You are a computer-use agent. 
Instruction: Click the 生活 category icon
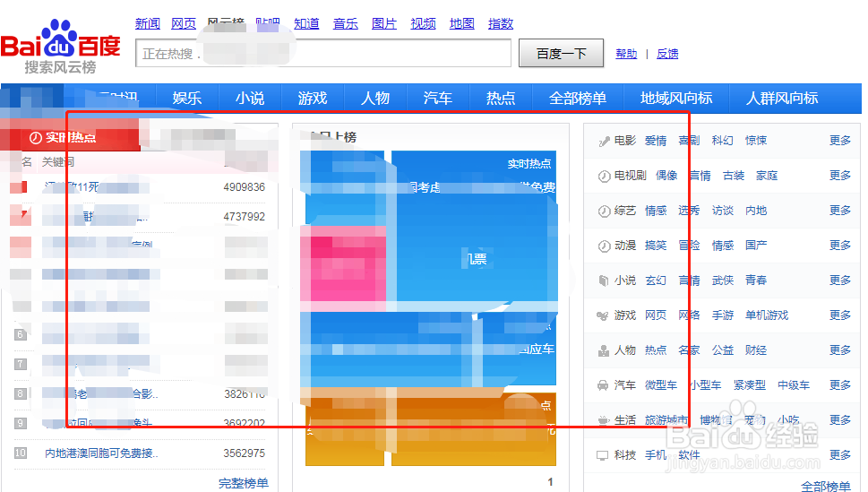click(604, 420)
